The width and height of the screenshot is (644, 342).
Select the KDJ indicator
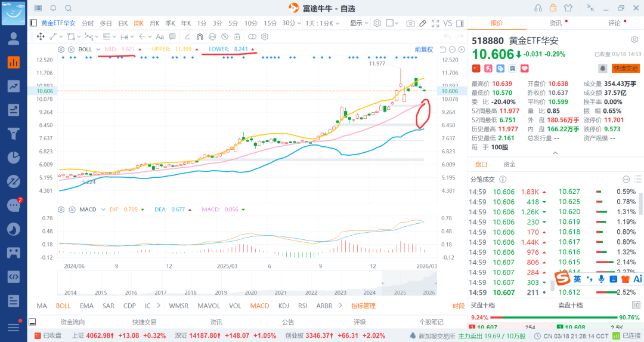tap(283, 306)
